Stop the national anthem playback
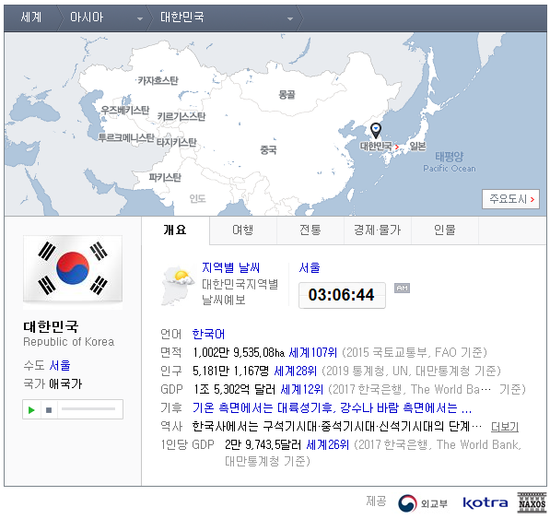The width and height of the screenshot is (550, 519). pos(49,410)
